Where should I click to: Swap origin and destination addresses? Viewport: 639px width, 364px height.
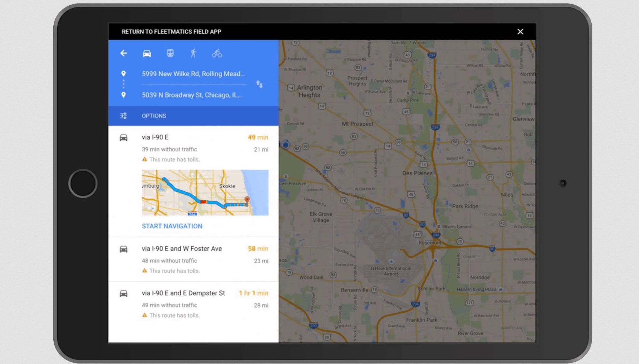(259, 84)
